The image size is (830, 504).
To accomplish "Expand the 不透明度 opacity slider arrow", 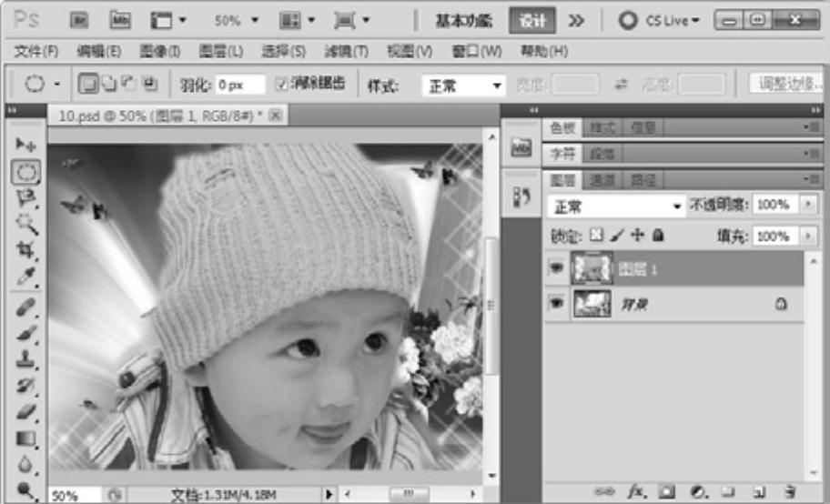I will tap(808, 205).
